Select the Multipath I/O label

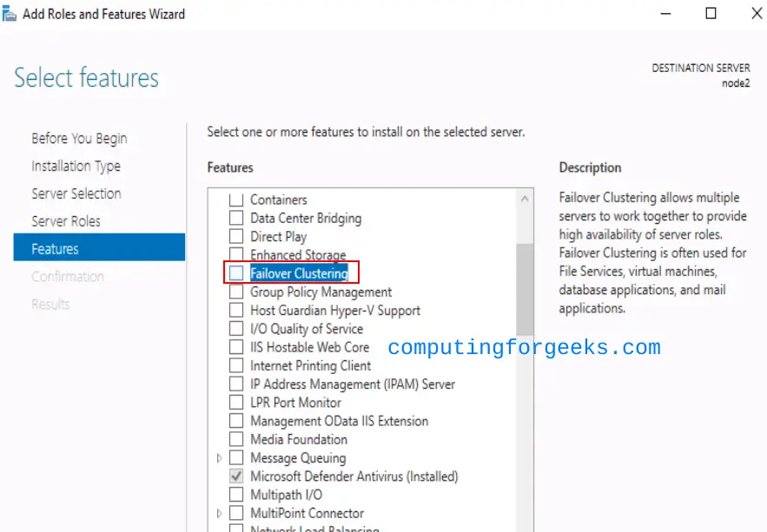(x=286, y=495)
